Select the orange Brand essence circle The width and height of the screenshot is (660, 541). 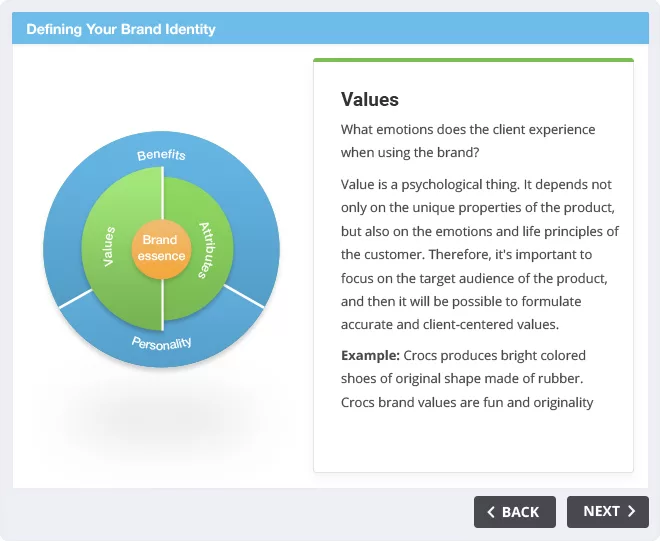click(161, 248)
